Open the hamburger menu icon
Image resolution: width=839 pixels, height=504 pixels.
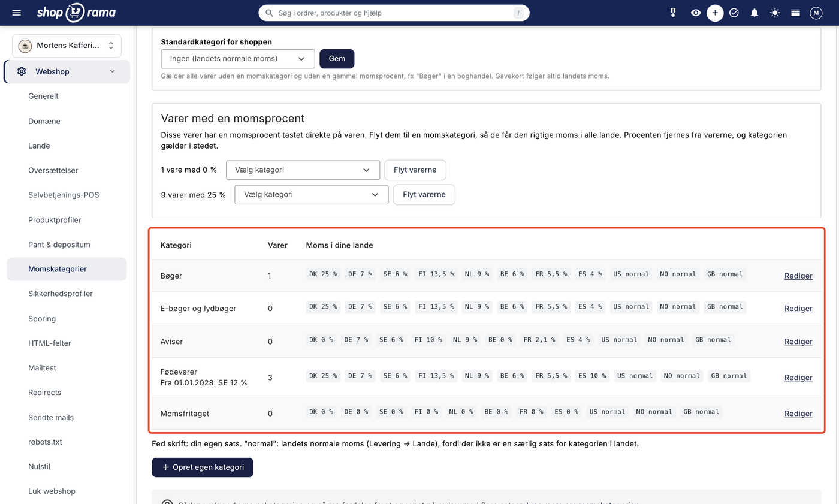click(16, 13)
